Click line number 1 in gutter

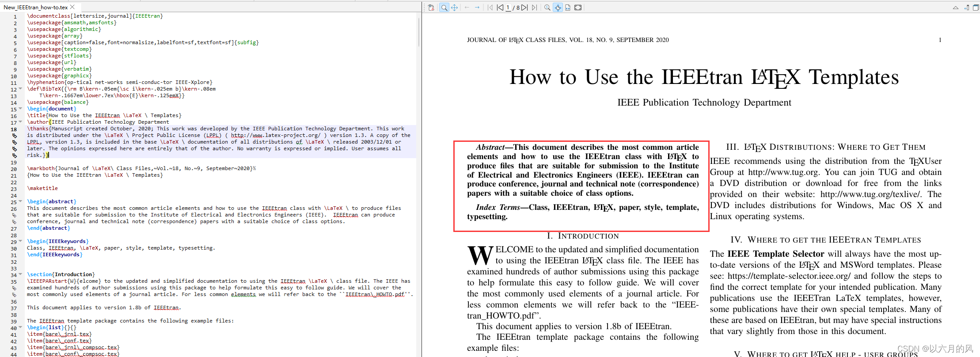15,16
